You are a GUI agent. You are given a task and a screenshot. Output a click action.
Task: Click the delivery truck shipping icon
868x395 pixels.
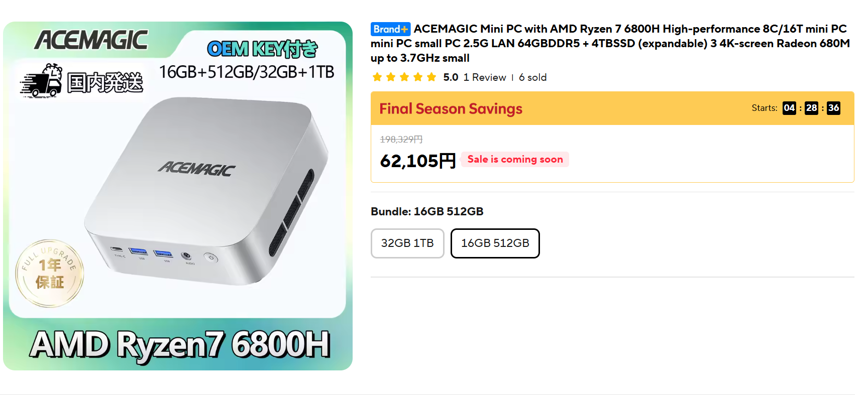click(41, 81)
